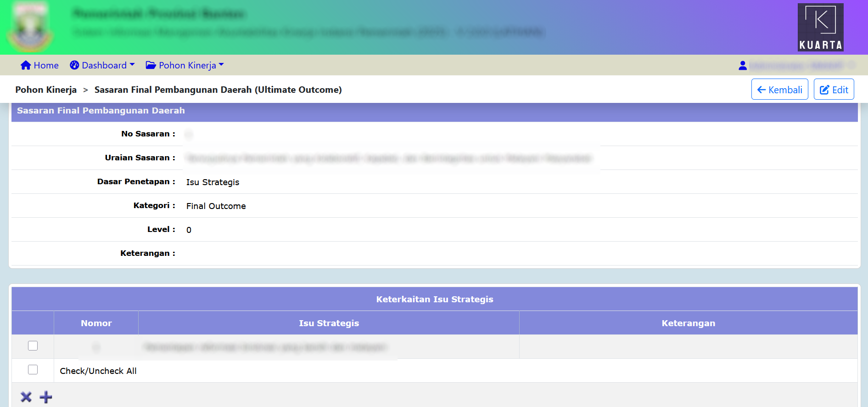
Task: Go to Pohon Kinerja breadcrumb link
Action: [46, 90]
